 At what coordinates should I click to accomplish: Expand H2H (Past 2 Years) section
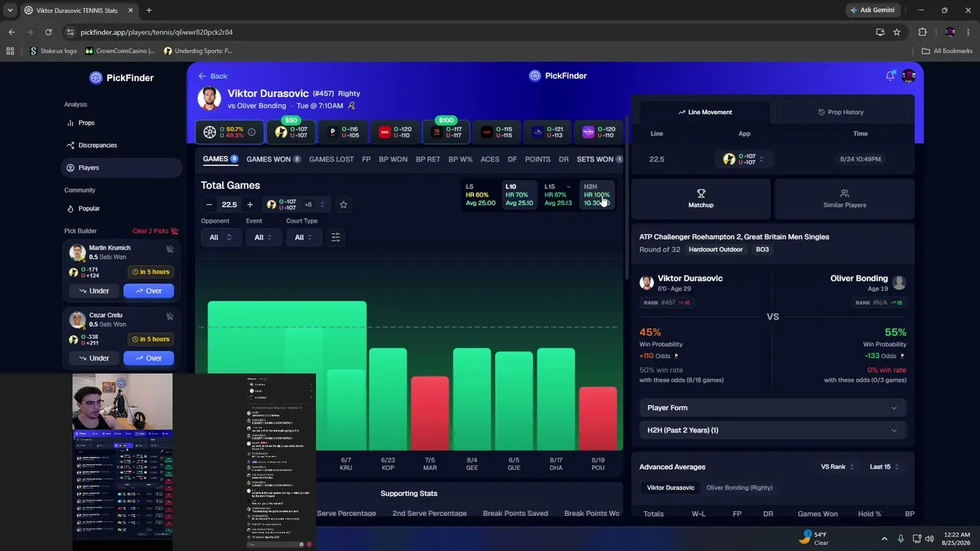[773, 430]
